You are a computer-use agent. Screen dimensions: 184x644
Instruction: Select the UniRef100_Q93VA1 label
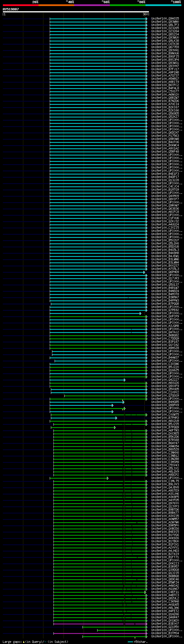pos(165,50)
